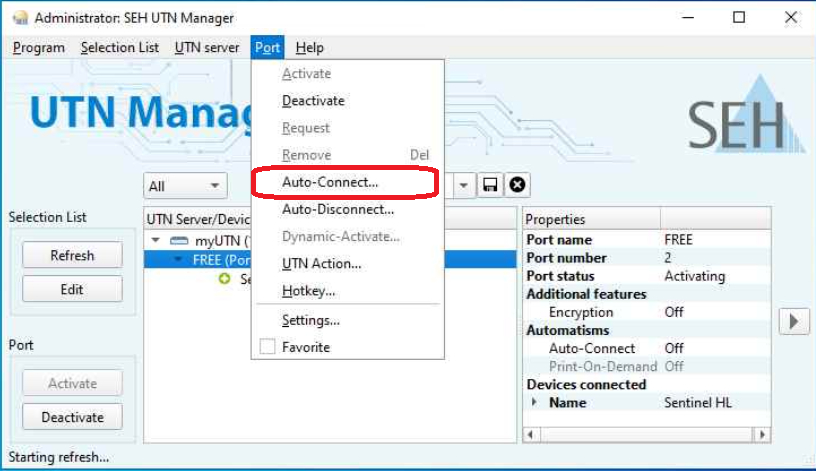Click the Deactivate button in Port panel

point(72,417)
